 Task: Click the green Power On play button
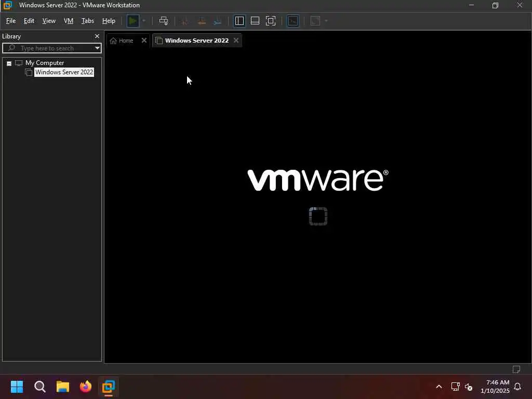[x=132, y=21]
